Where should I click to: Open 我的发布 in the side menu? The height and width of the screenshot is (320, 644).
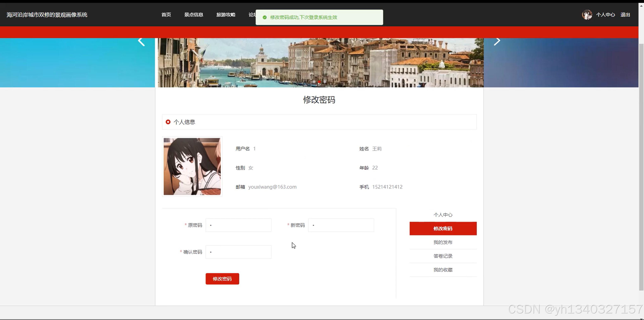pos(443,242)
